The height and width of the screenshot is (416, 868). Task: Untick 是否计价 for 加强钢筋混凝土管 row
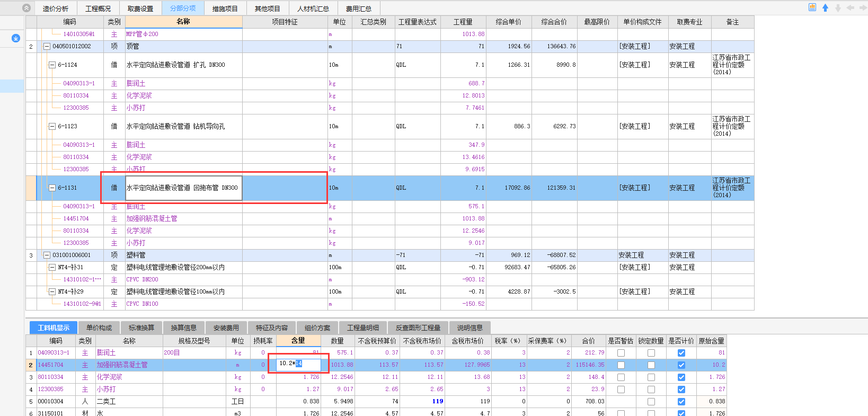(x=681, y=365)
